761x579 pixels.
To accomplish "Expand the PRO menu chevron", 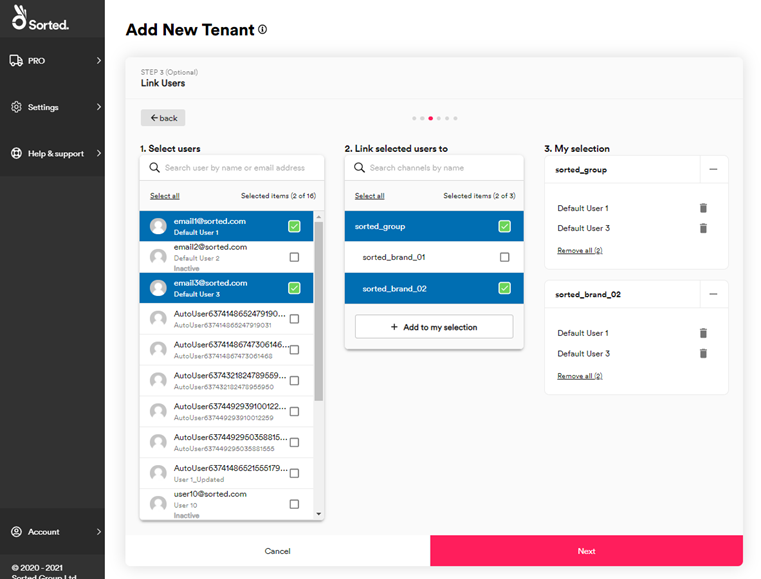I will tap(99, 61).
